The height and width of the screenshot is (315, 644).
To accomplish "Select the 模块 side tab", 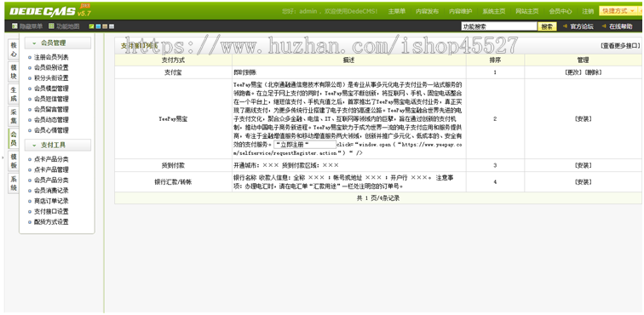I will coord(14,72).
